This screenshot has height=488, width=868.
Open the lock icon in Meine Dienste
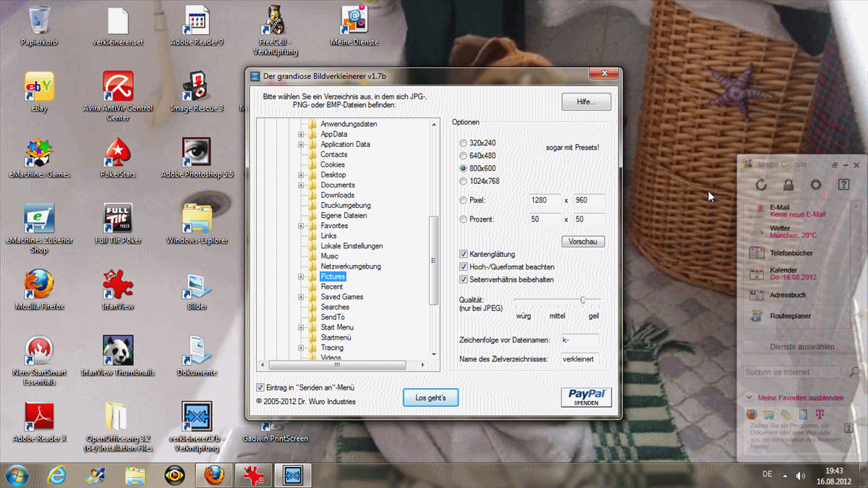[788, 185]
